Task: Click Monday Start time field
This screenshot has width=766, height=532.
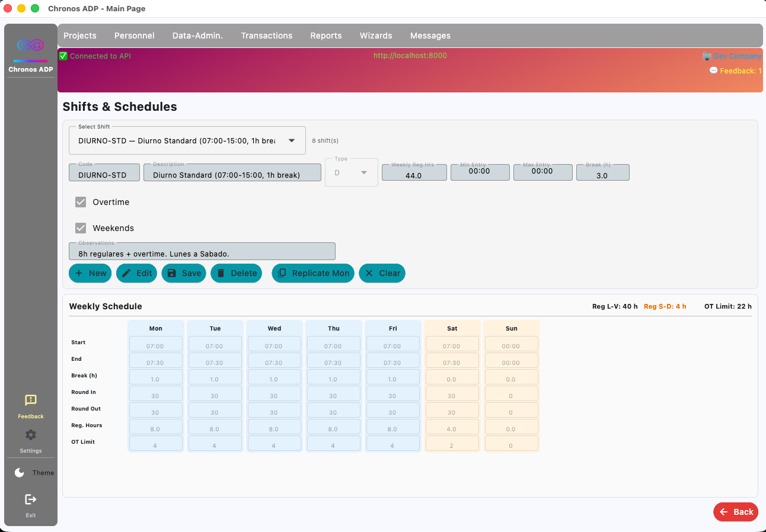Action: [x=155, y=344]
